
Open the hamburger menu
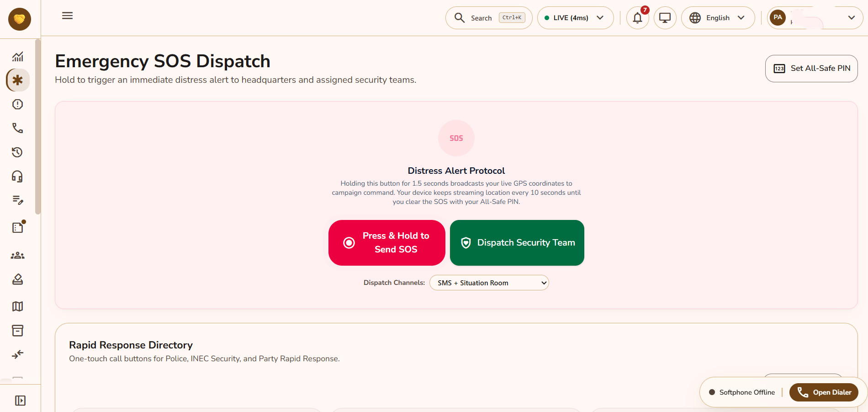click(x=67, y=16)
